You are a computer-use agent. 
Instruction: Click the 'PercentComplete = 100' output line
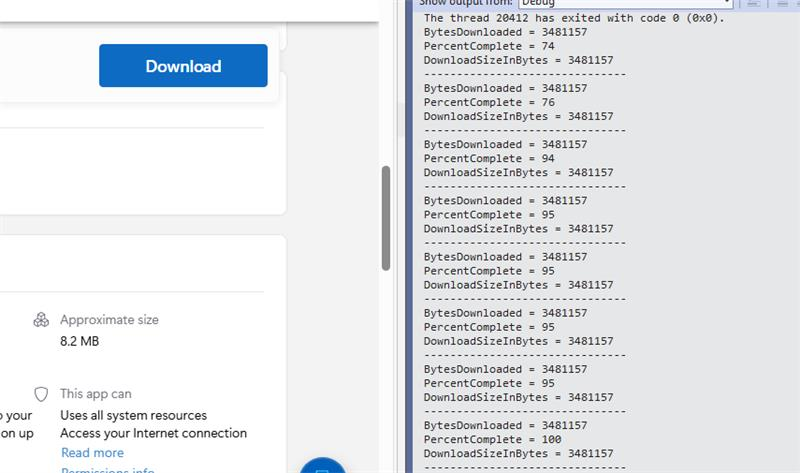coord(492,439)
